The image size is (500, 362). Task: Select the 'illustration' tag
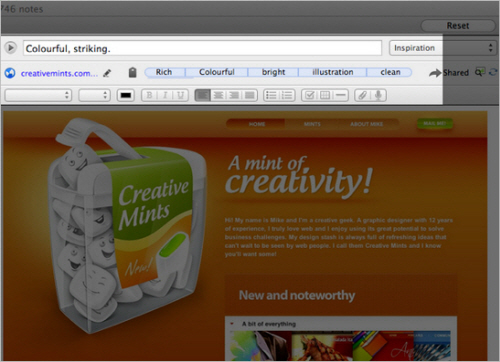point(333,72)
